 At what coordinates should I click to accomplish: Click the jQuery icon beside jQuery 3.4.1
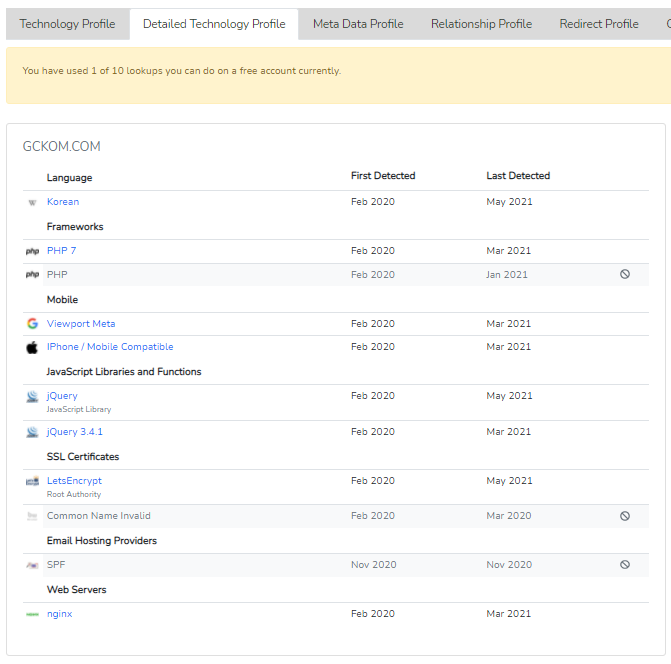pyautogui.click(x=33, y=432)
